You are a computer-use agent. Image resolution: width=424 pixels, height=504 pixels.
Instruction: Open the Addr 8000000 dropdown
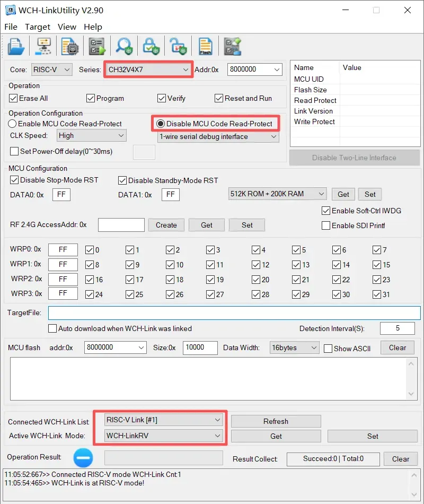click(x=255, y=69)
